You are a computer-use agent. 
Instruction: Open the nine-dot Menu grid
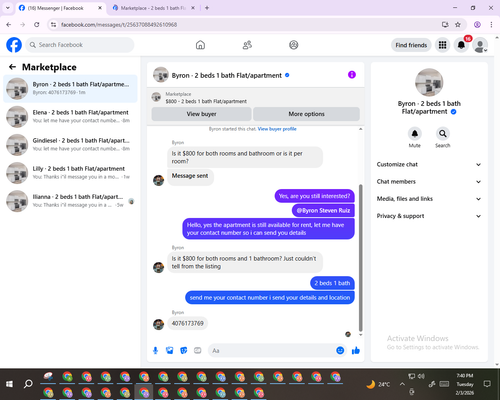click(442, 45)
